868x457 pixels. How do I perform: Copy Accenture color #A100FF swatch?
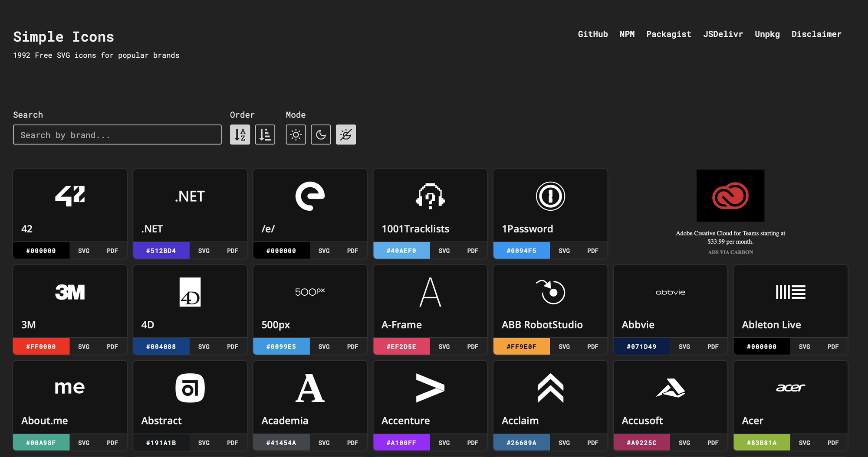pyautogui.click(x=401, y=443)
